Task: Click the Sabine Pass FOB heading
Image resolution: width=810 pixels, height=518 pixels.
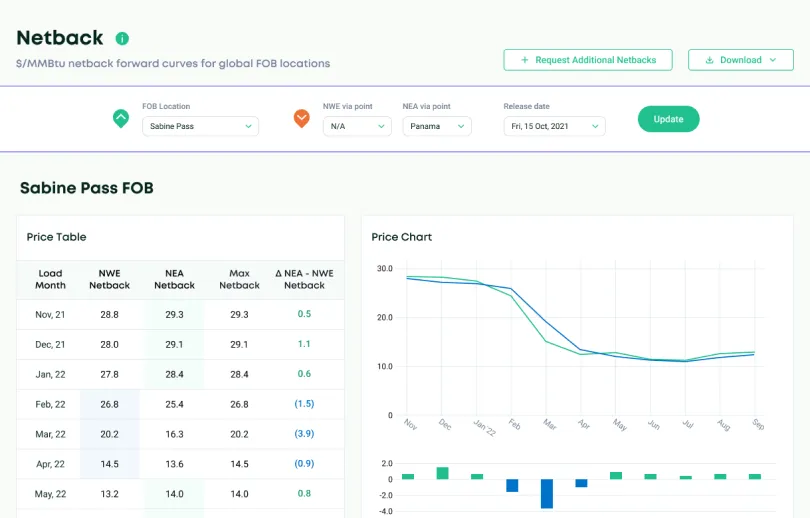Action: coord(87,188)
